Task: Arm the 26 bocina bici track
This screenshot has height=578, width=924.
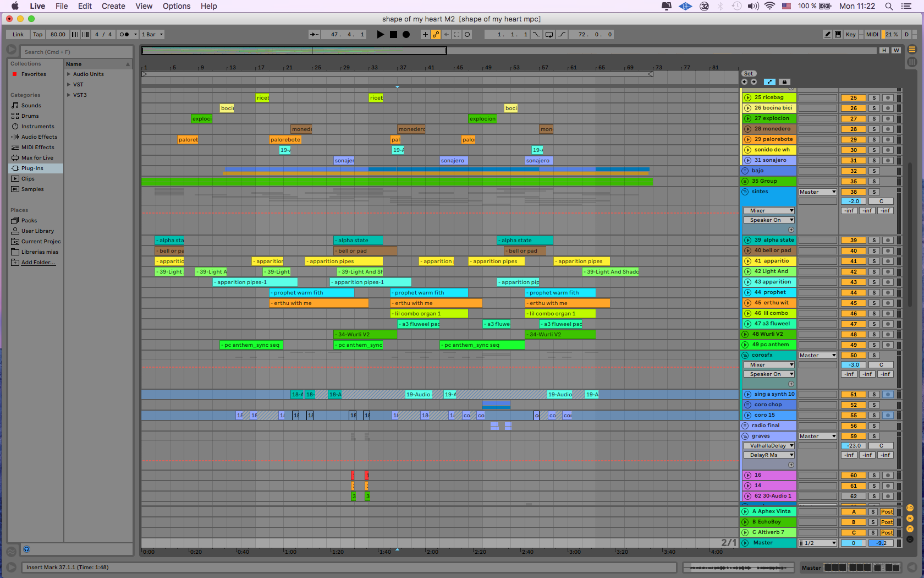Action: pos(888,108)
